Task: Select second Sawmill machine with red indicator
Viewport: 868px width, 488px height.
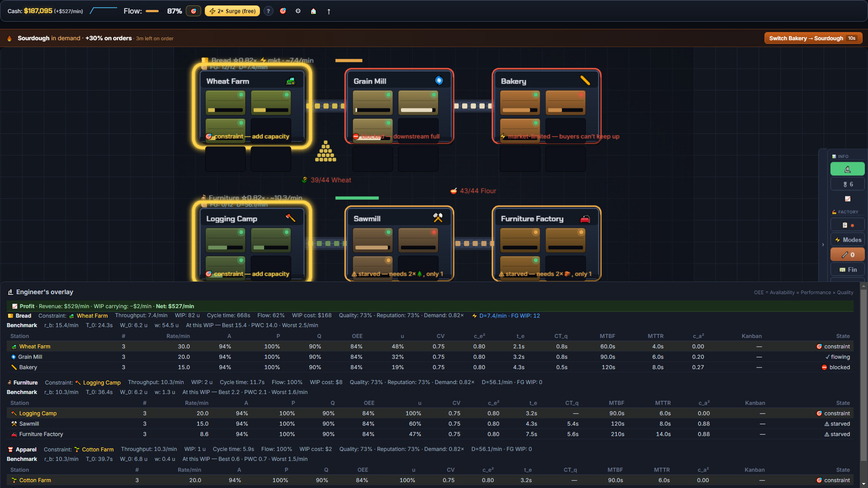Action: tap(418, 240)
